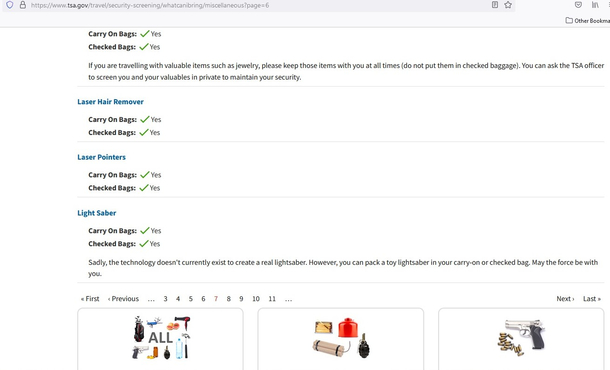Select current page number 7
This screenshot has width=610, height=370.
click(x=216, y=299)
